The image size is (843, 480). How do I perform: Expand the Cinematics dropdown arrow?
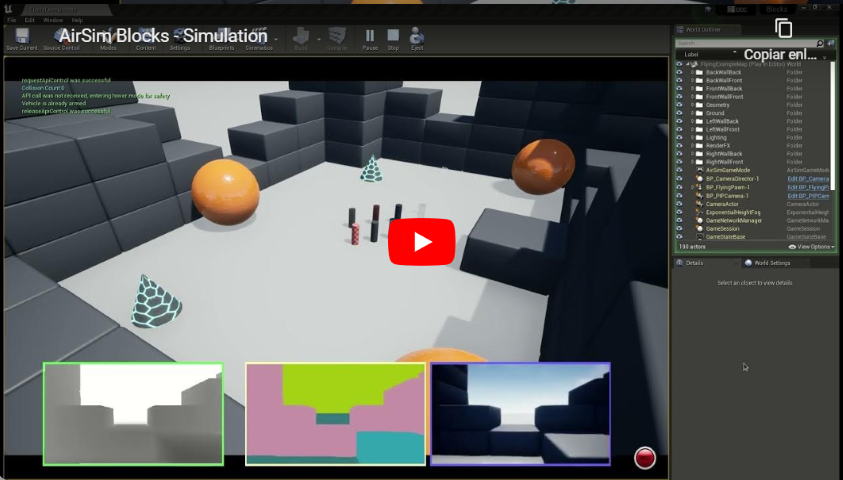(276, 39)
